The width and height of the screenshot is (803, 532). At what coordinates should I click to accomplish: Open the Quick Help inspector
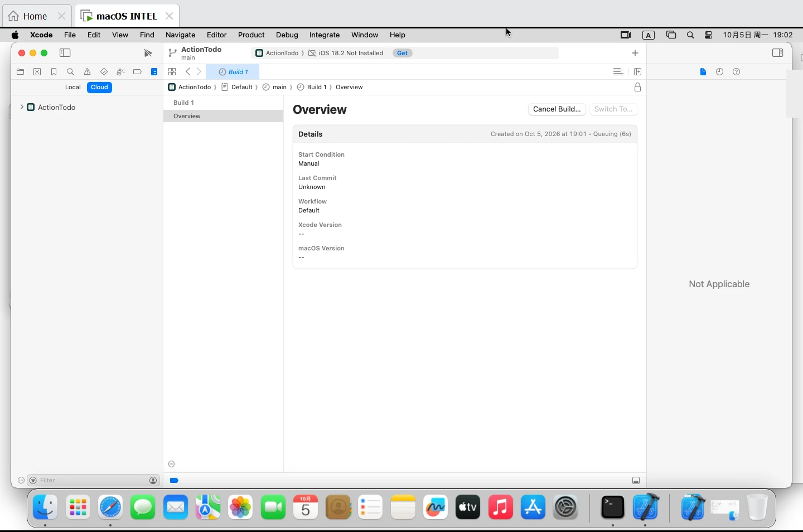737,72
